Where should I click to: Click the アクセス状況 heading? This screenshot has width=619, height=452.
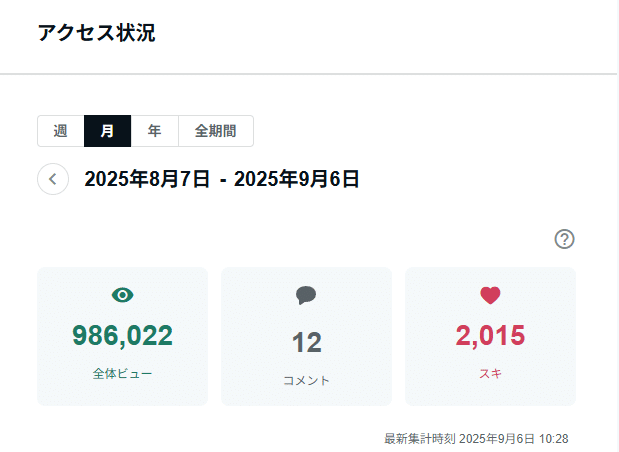coord(96,33)
